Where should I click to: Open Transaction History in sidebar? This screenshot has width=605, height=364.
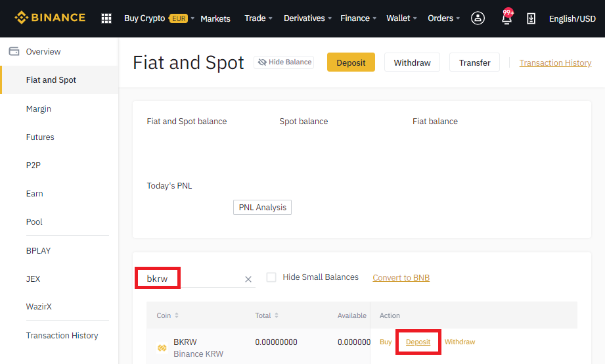pyautogui.click(x=62, y=336)
